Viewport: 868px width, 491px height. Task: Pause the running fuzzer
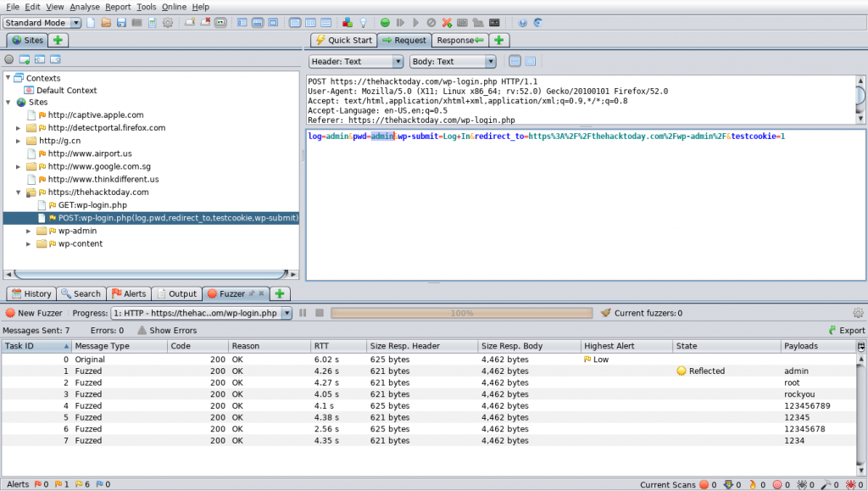click(303, 313)
